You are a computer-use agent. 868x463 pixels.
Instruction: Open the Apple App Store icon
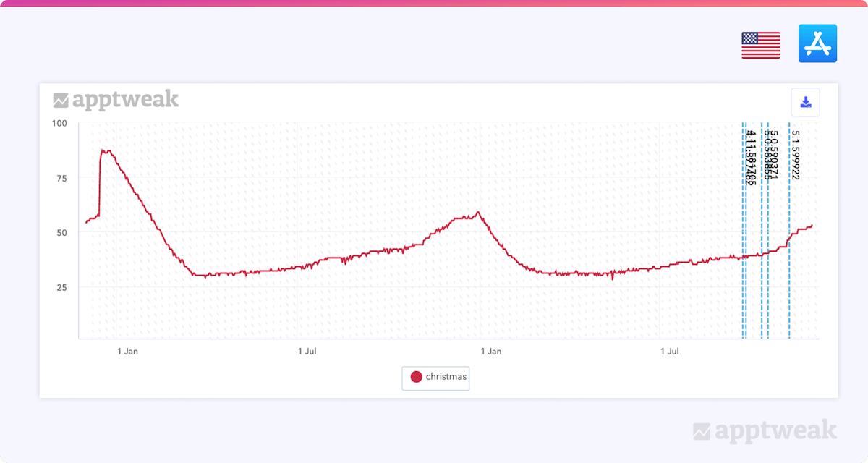[817, 43]
